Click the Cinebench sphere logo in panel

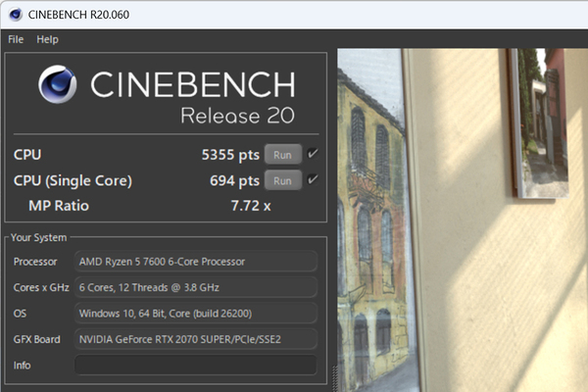(x=58, y=84)
